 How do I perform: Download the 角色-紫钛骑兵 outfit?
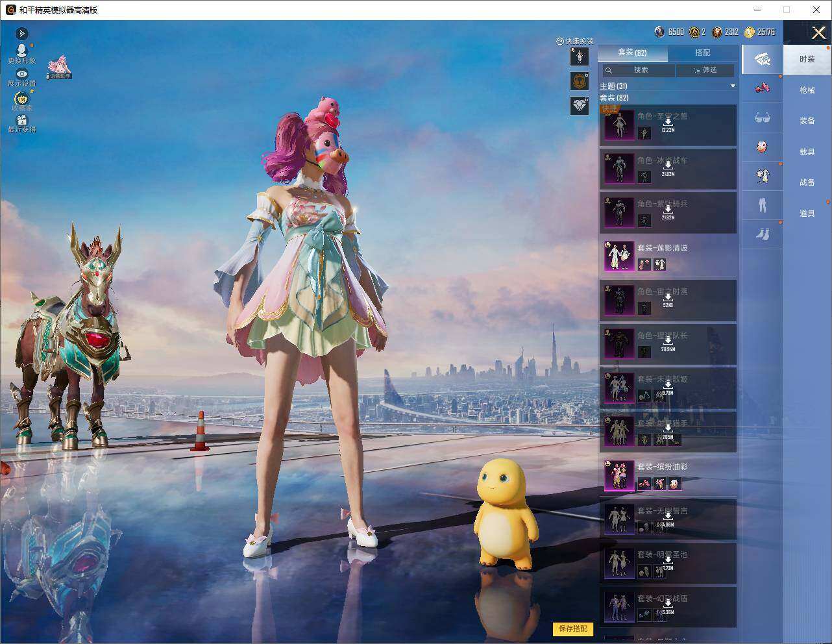pyautogui.click(x=668, y=213)
